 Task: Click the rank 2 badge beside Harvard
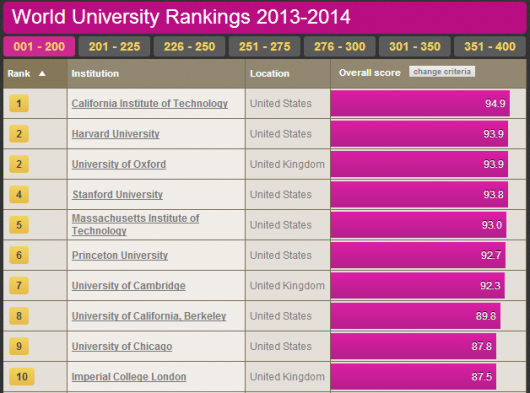pyautogui.click(x=19, y=134)
